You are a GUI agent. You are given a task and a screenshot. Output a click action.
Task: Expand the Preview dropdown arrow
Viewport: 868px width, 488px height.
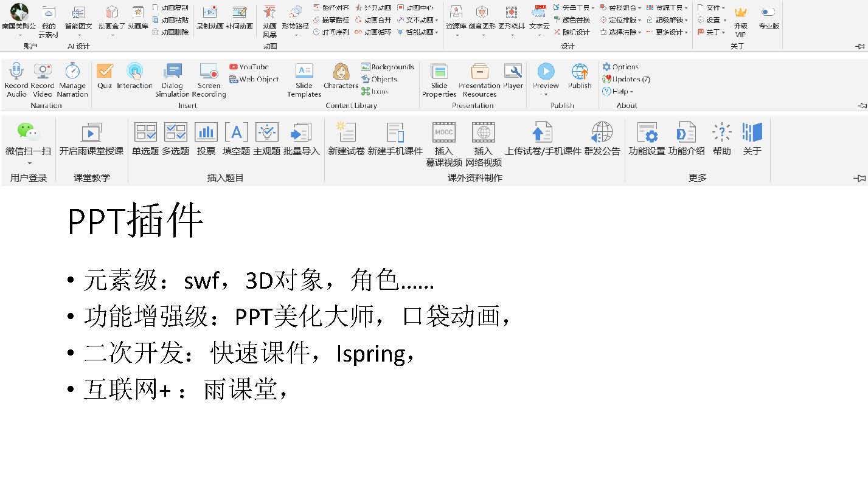(546, 94)
